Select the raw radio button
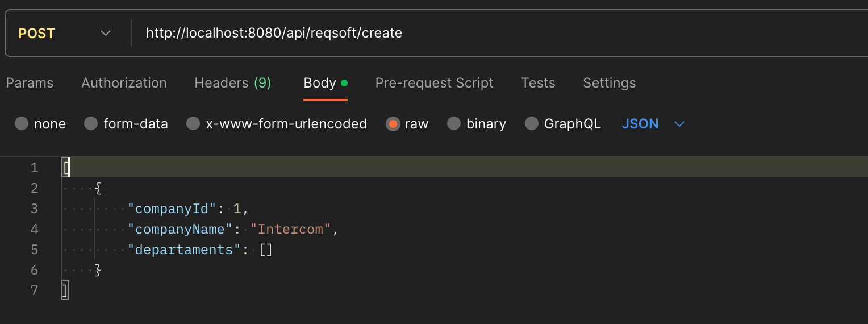 [393, 124]
